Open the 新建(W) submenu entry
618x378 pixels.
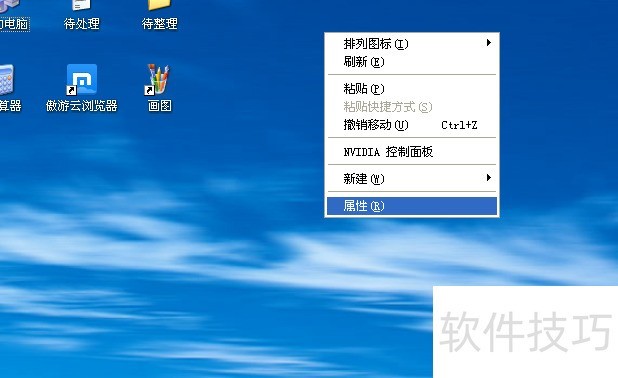click(x=412, y=179)
